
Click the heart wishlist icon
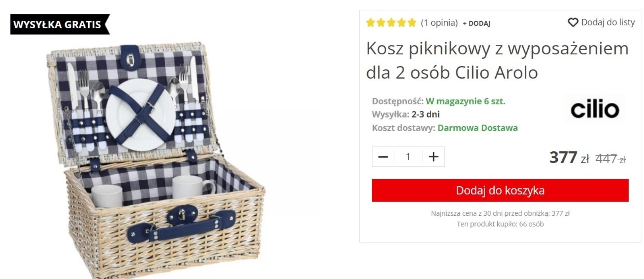(573, 23)
